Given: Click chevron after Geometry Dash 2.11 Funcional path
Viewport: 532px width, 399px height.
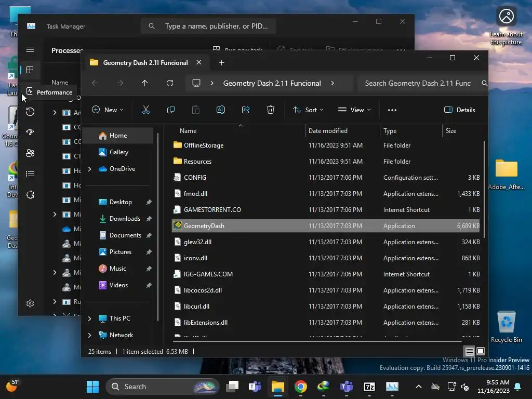Looking at the screenshot, I should 332,83.
